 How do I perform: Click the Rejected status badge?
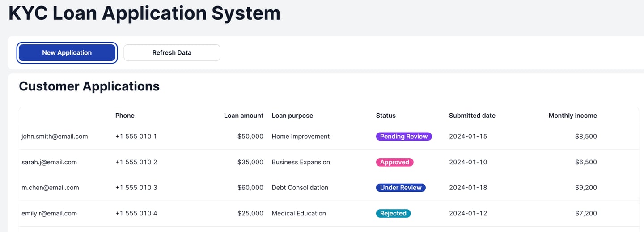coord(393,214)
